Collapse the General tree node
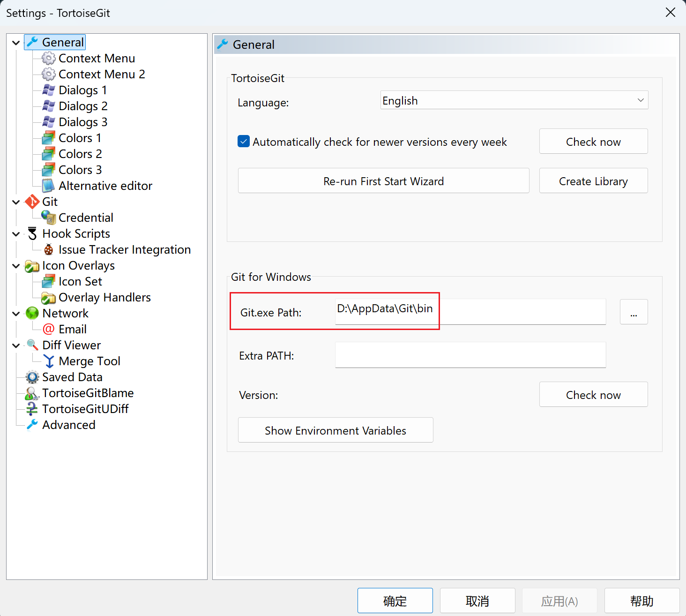 pos(16,43)
